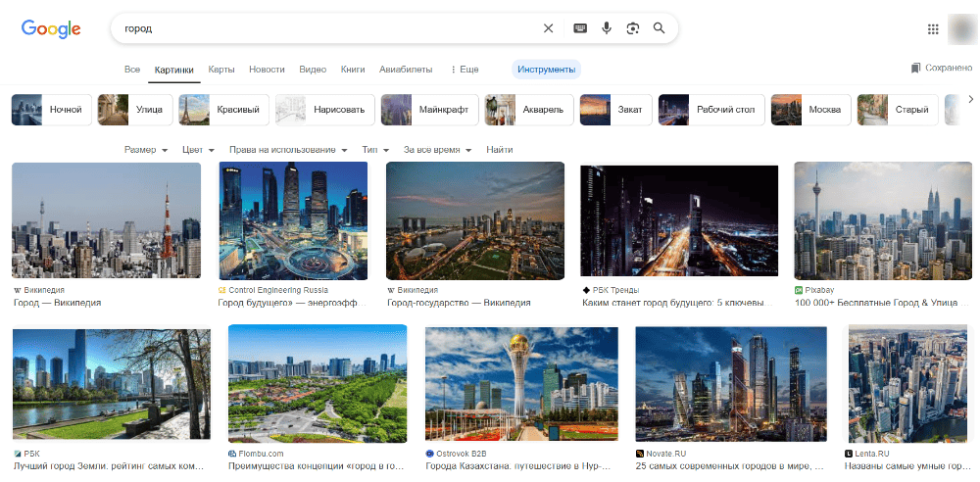This screenshot has height=482, width=980.
Task: Clear the search box with the X icon
Action: (548, 28)
